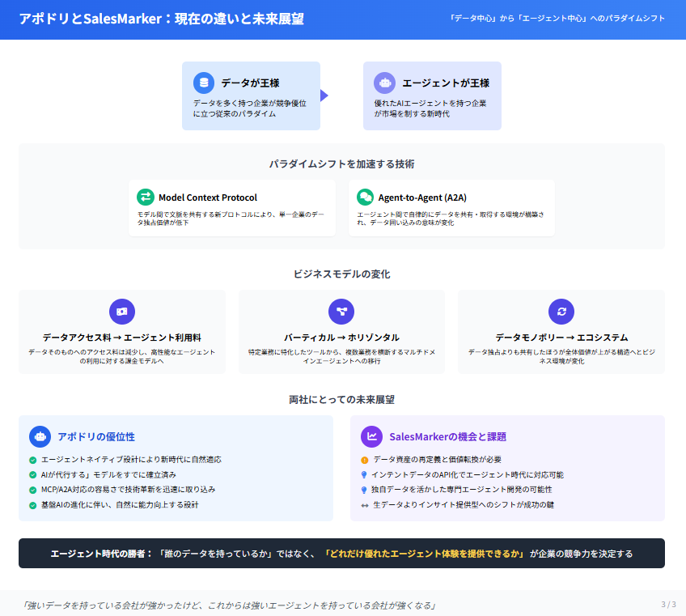Click the arrows icon beside 生データよりインサイト提供型
686x616 pixels.
[365, 505]
